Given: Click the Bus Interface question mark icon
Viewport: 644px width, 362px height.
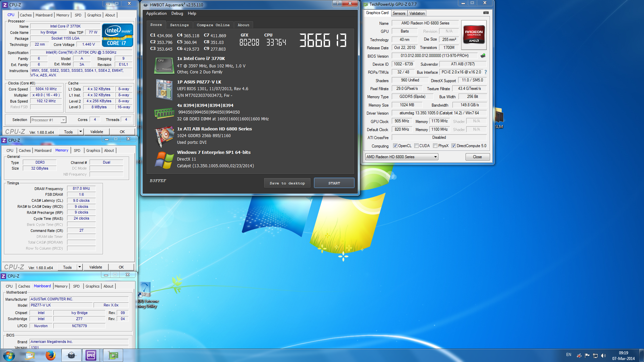Looking at the screenshot, I should pos(485,72).
